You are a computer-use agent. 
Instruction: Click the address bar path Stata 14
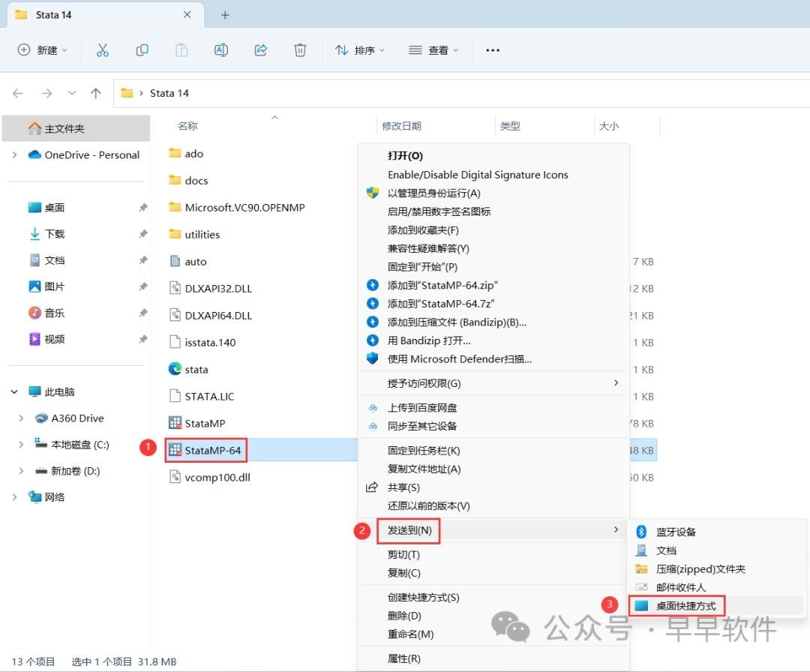(x=169, y=94)
